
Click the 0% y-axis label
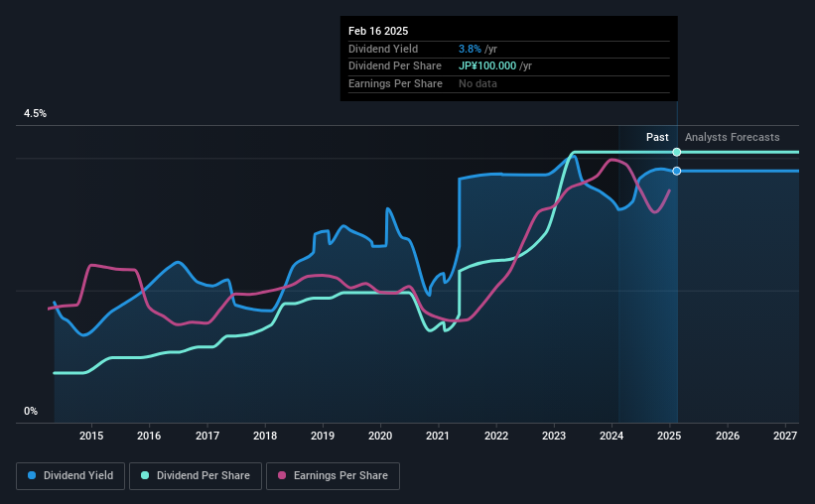(x=31, y=411)
